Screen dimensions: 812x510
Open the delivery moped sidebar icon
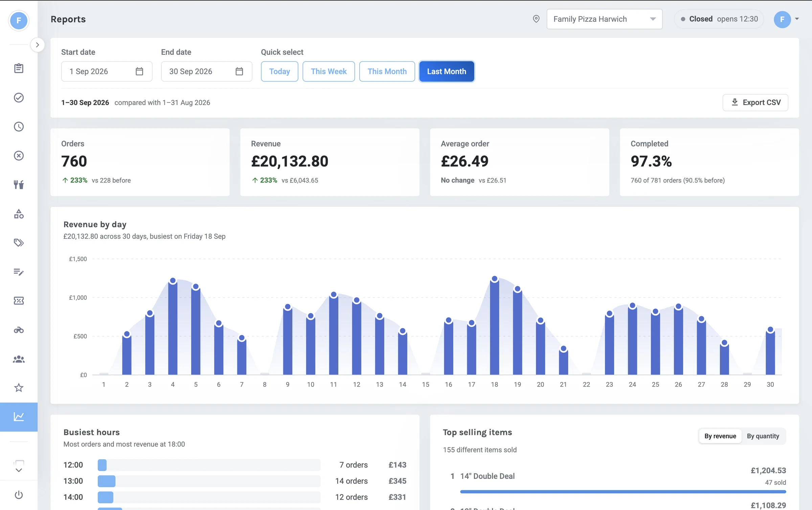point(19,330)
